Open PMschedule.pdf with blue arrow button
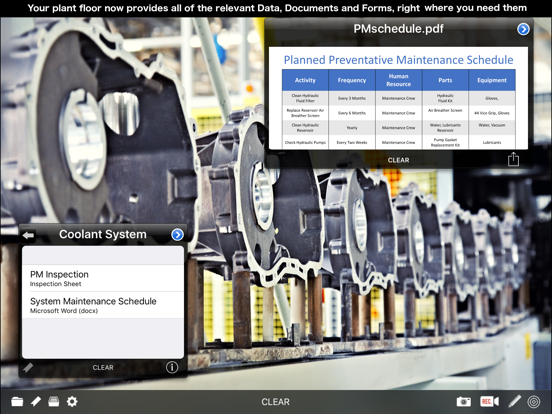 [x=523, y=29]
